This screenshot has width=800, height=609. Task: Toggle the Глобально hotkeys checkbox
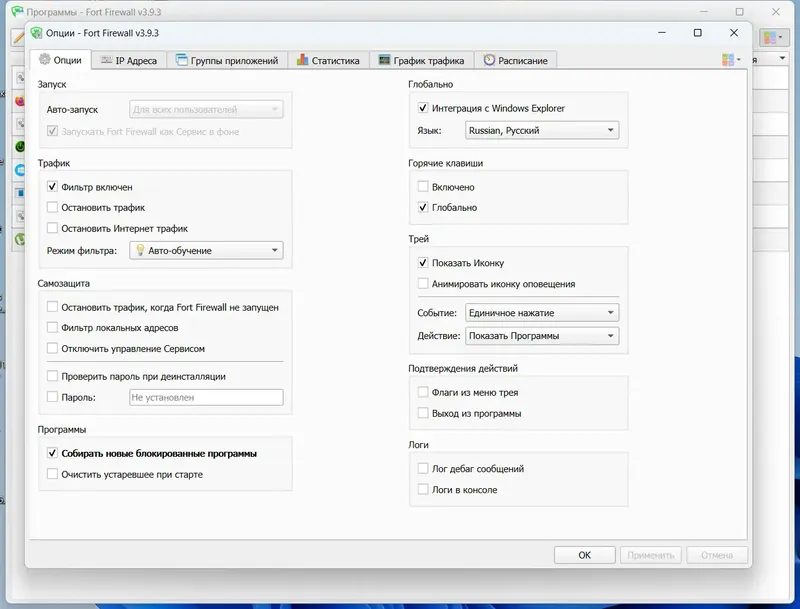click(422, 207)
